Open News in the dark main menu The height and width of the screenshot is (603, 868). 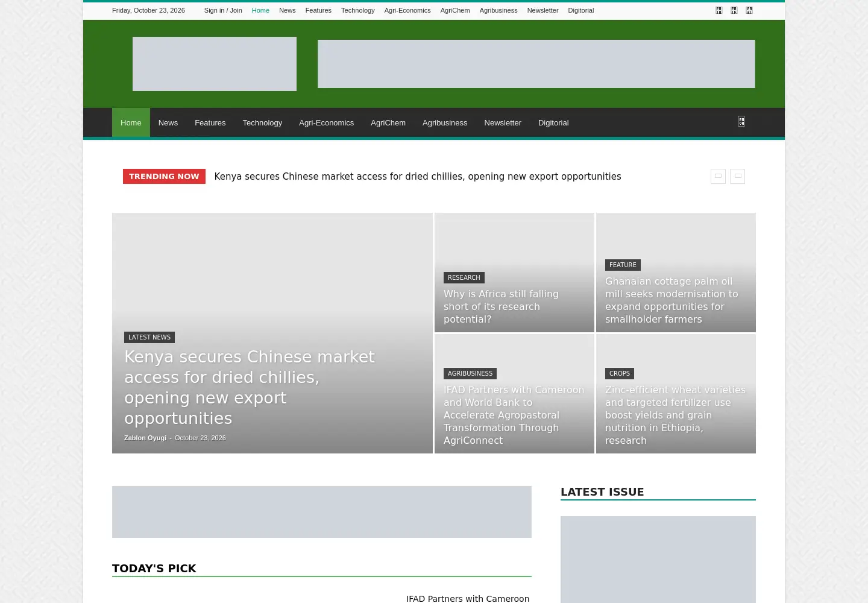(168, 122)
